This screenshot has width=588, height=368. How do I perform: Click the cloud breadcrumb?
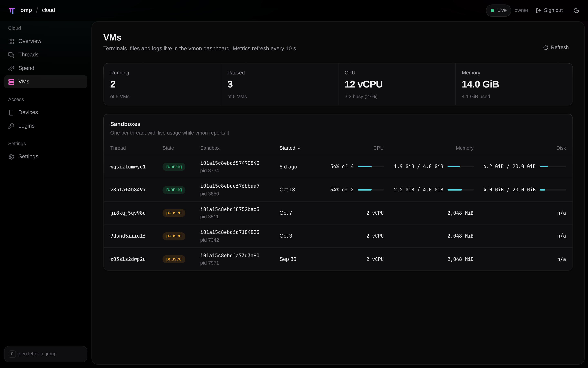(x=48, y=10)
